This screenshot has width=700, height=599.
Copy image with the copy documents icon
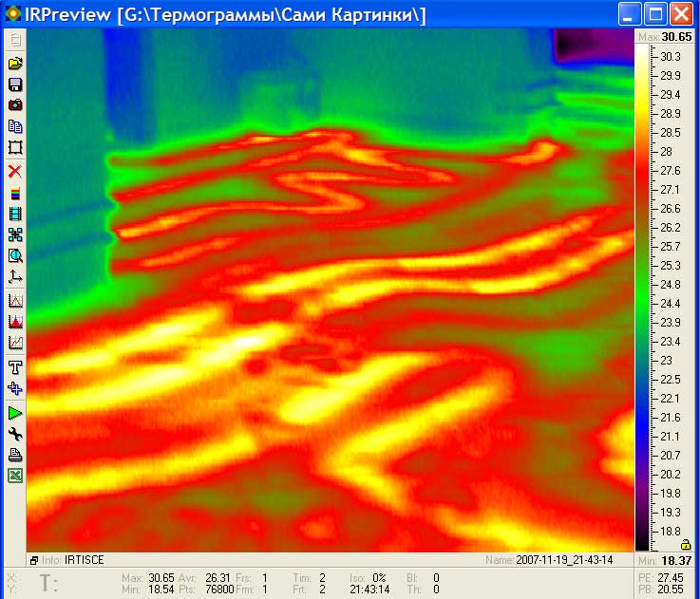coord(15,126)
